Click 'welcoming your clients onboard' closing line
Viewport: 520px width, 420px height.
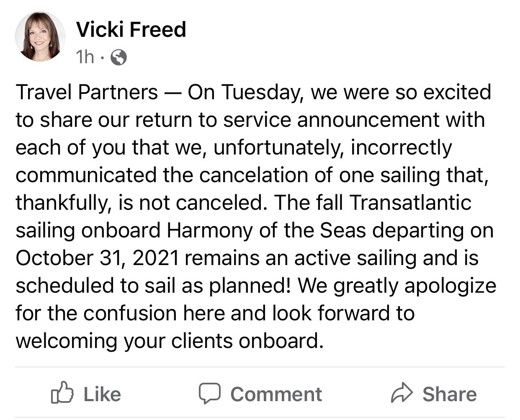170,341
